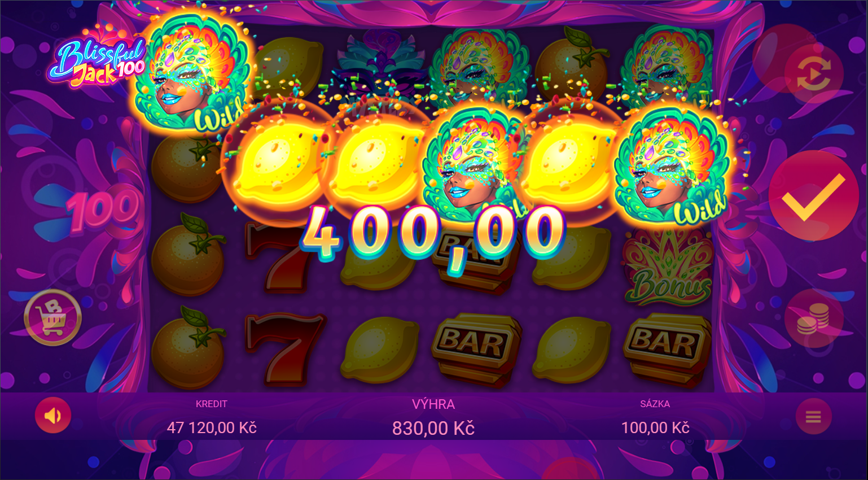Toggle the autoplay spin button
The height and width of the screenshot is (480, 868).
click(813, 73)
